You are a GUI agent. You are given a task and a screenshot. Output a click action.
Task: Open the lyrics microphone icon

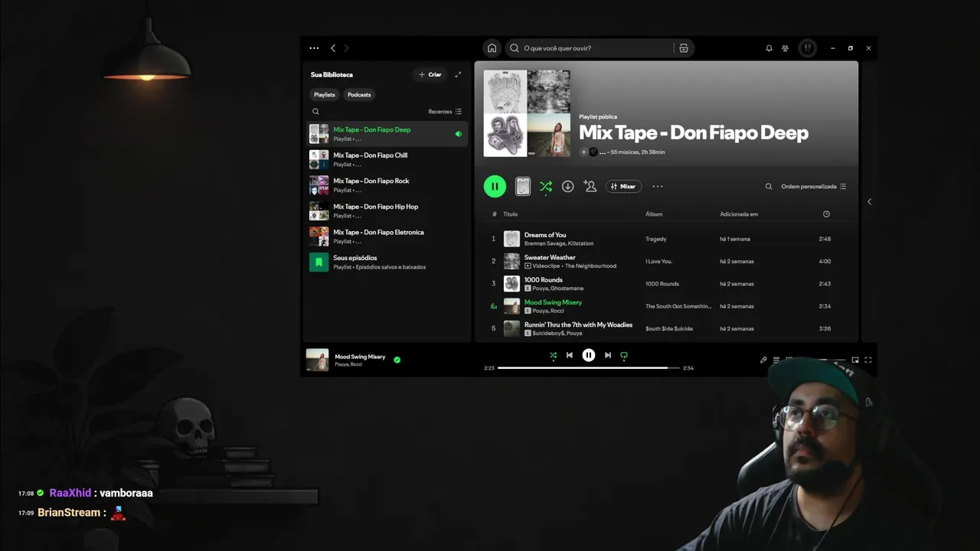click(x=763, y=360)
